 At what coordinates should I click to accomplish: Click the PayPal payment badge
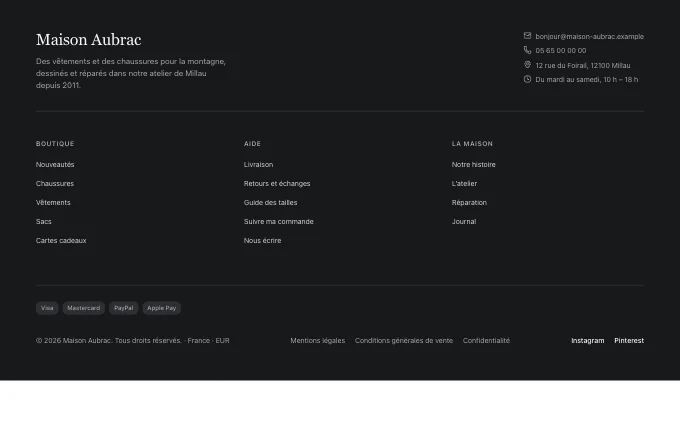point(124,308)
